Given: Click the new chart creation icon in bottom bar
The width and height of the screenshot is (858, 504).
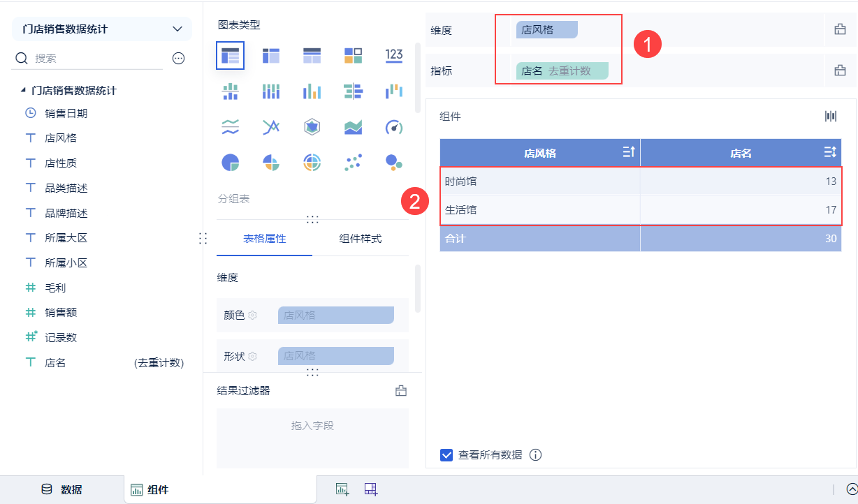Looking at the screenshot, I should (342, 489).
